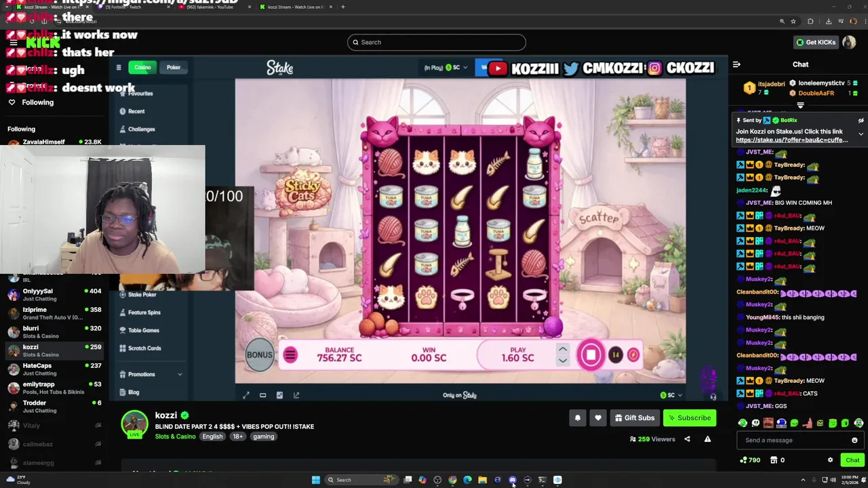The width and height of the screenshot is (868, 488).
Task: Click the gaming tag
Action: [x=264, y=436]
